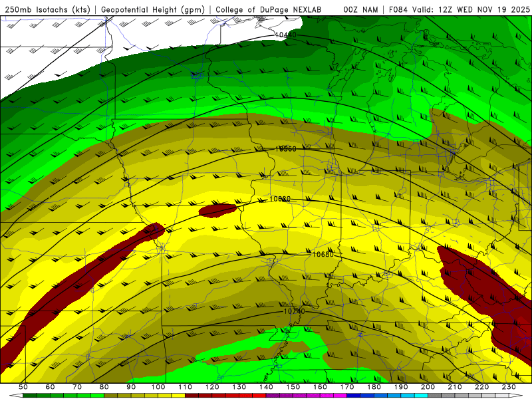532x399 pixels.
Task: Click the 50 value on the color scale
Action: point(23,387)
